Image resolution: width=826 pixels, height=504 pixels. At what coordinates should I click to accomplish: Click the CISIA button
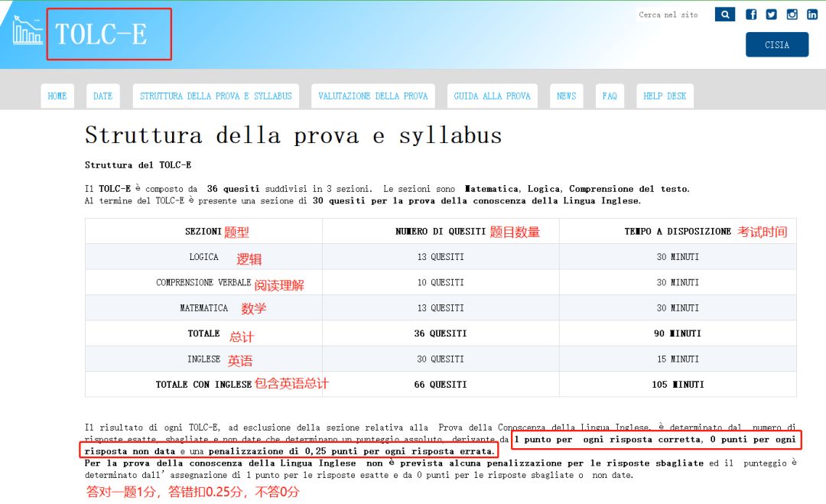(777, 45)
